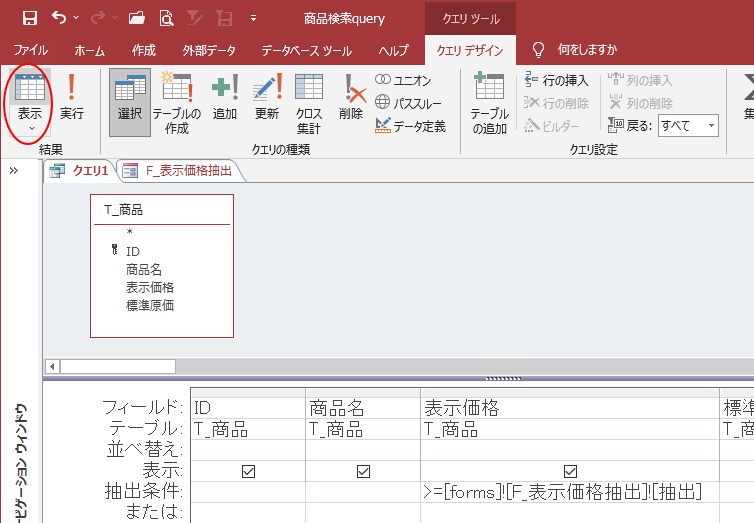Click the データ定義 data definition button
Viewport: 754px width, 523px height.
[x=410, y=126]
